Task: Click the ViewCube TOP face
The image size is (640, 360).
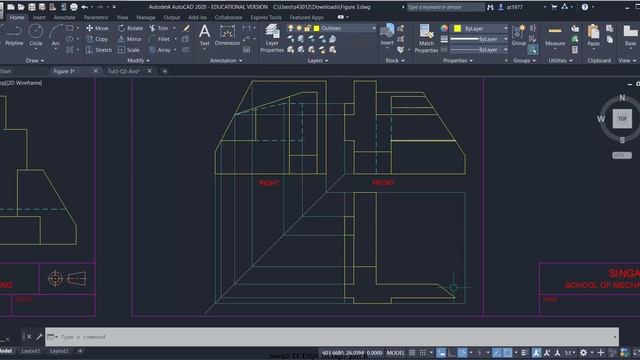Action: click(622, 119)
